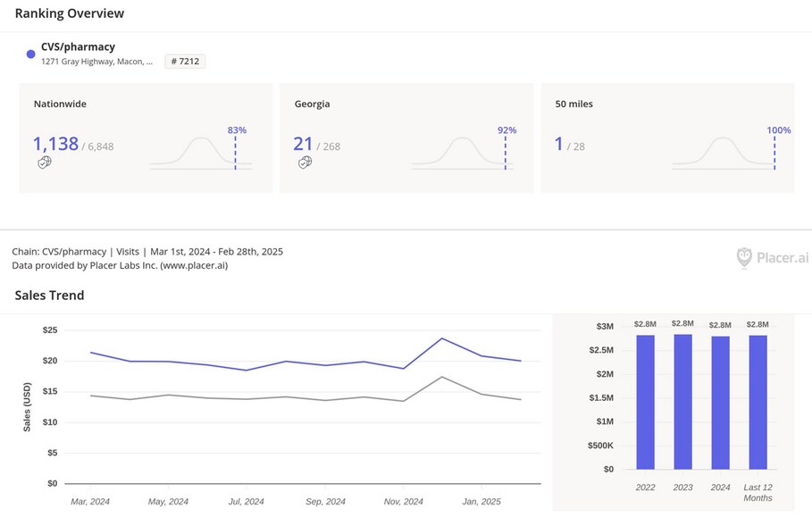
Task: Select the CVS/pharmacy location title
Action: point(78,46)
